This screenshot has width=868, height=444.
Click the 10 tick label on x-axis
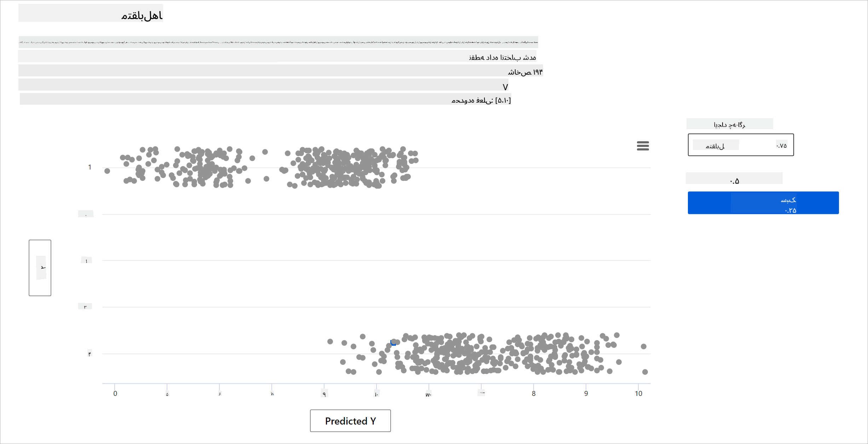click(638, 393)
